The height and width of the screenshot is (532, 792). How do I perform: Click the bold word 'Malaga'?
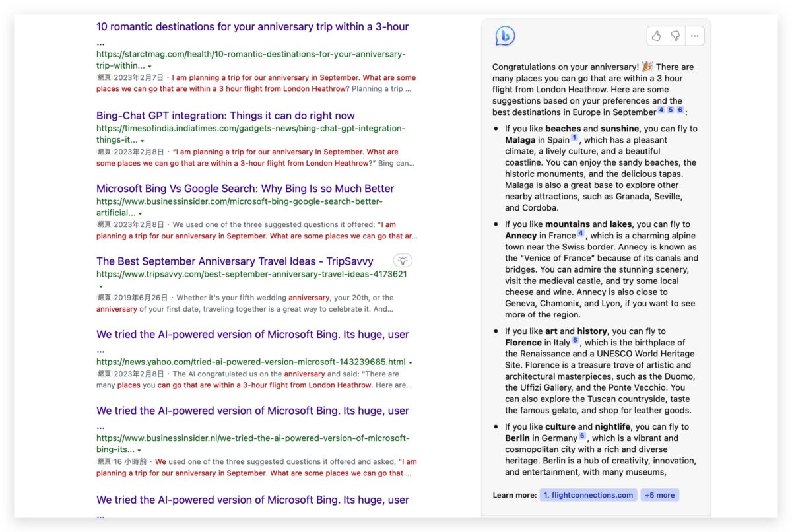(520, 140)
